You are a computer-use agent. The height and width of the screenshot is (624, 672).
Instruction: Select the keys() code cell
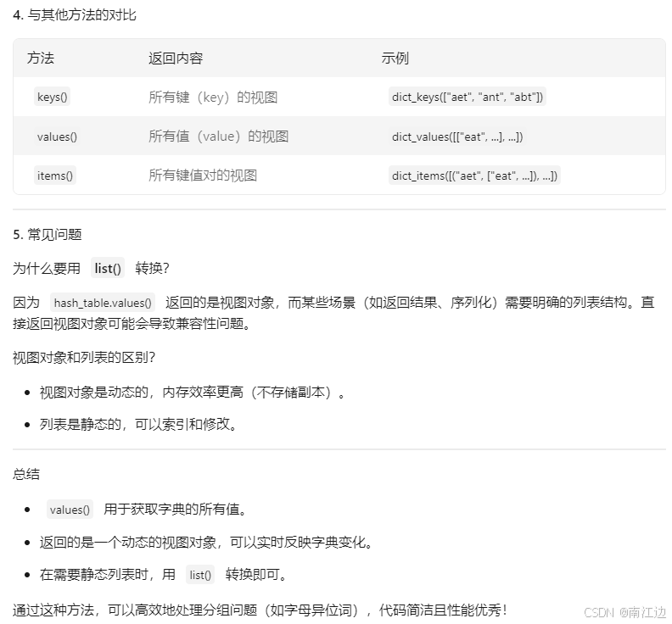click(53, 97)
